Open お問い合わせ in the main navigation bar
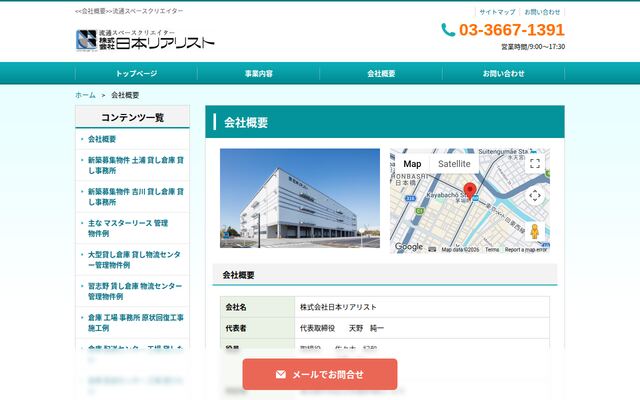The width and height of the screenshot is (640, 400). 504,73
